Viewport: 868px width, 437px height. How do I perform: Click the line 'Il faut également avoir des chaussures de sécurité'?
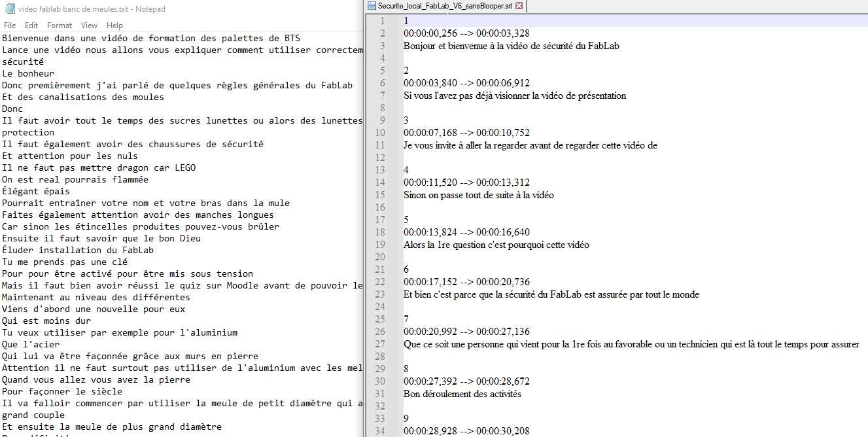click(133, 144)
